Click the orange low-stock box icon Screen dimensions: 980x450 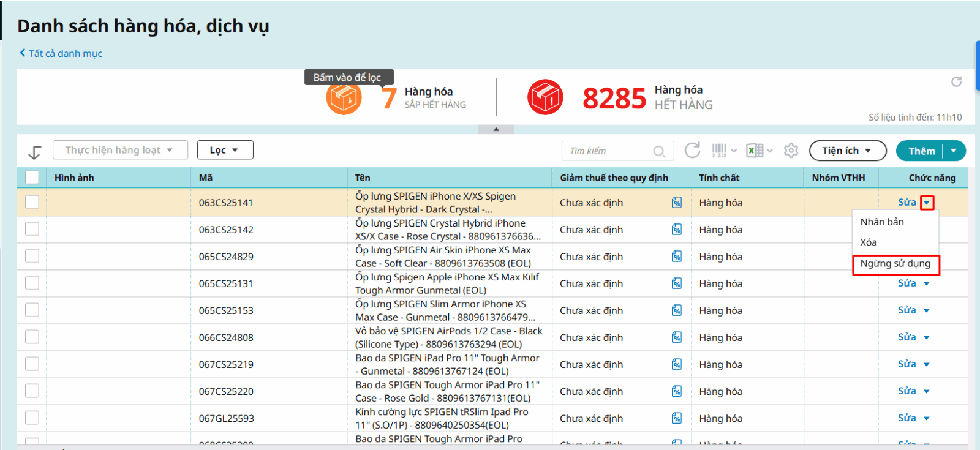tap(344, 98)
